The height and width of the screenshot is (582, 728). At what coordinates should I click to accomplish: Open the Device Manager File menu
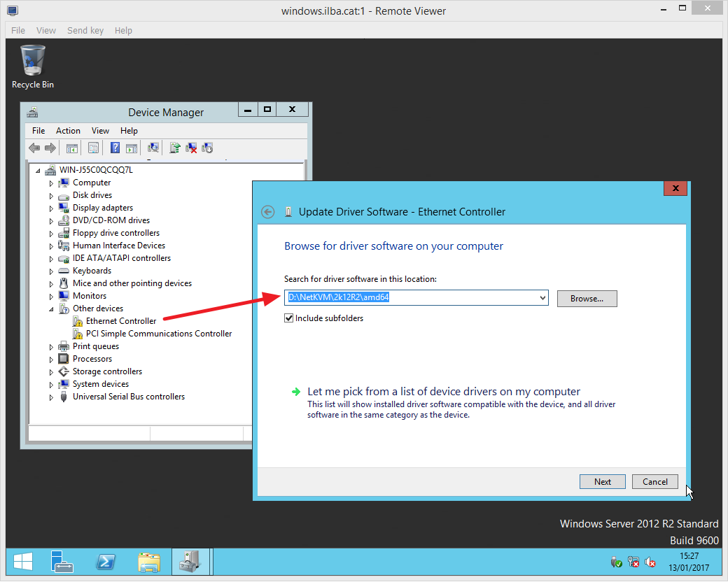38,130
